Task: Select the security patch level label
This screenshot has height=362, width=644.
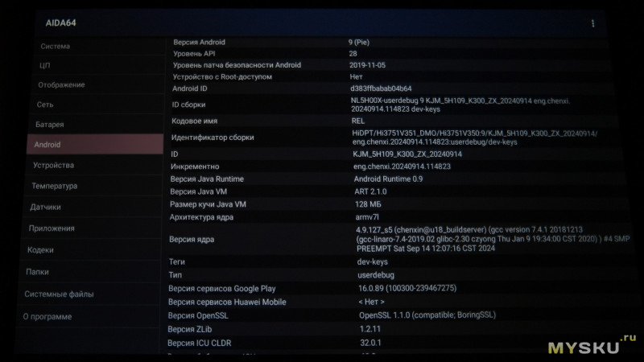Action: 237,65
